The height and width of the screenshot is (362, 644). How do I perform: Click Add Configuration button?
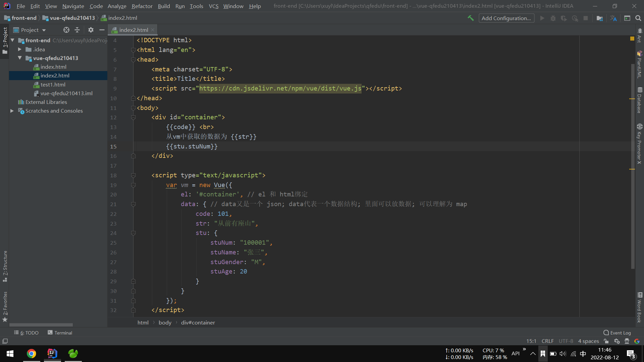[x=506, y=18]
